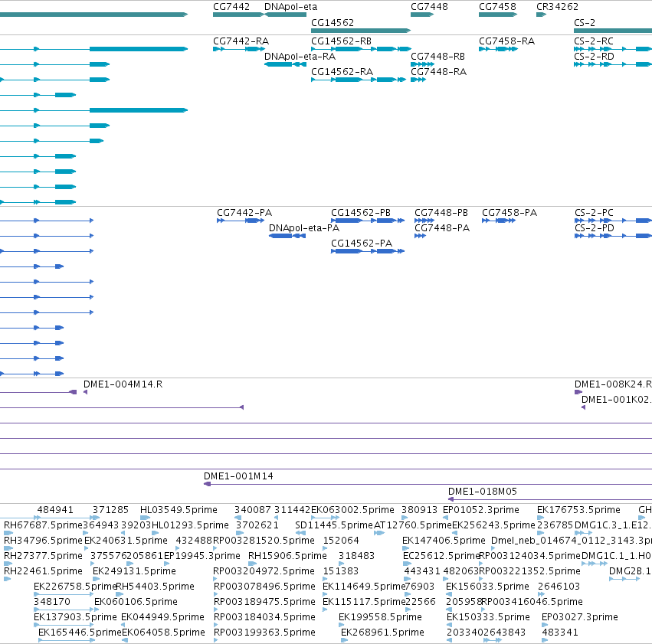Viewport: 652px width, 644px height.
Task: Select the EK226758.5prime EST label
Action: (x=74, y=587)
